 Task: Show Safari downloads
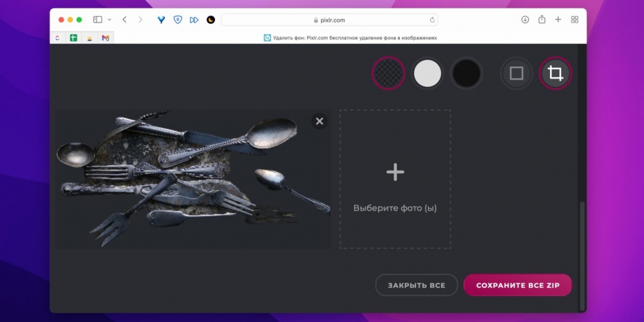[x=525, y=20]
